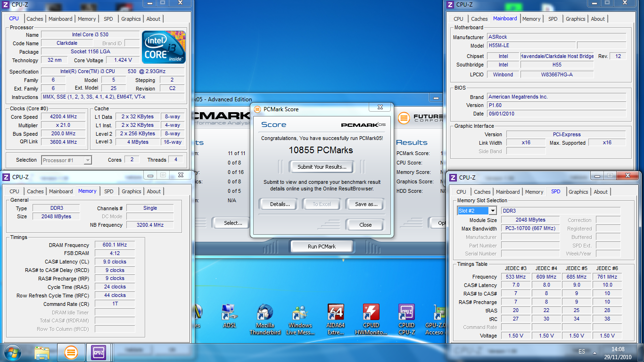
Task: Click the BIOS version P1.60 field
Action: [x=556, y=105]
